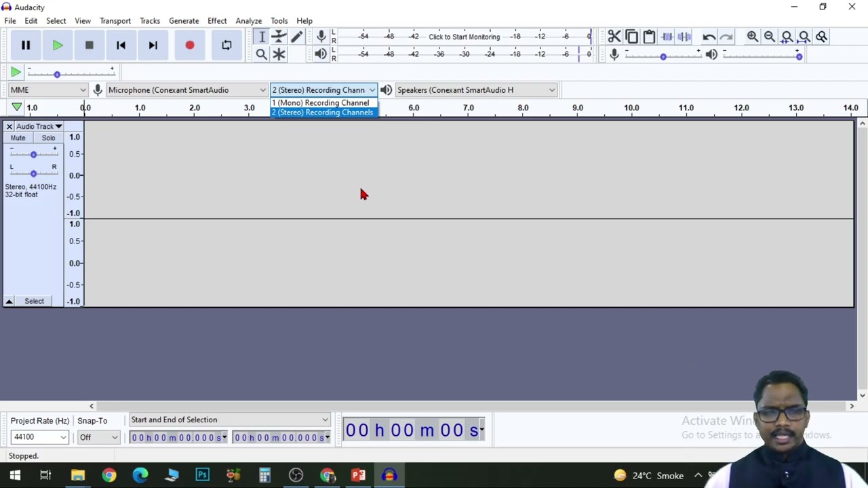Click the Pause transport button

[x=26, y=45]
